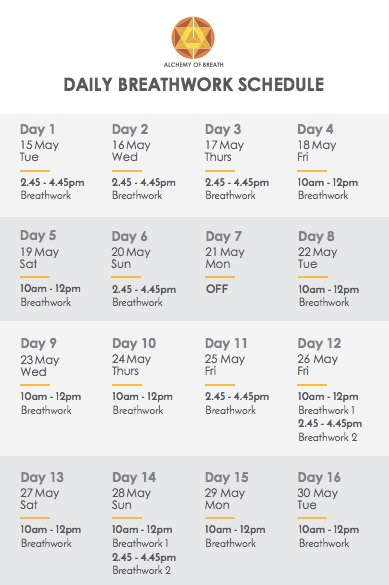Click the Daily Breathwork Schedule title
The height and width of the screenshot is (585, 389).
coord(194,85)
